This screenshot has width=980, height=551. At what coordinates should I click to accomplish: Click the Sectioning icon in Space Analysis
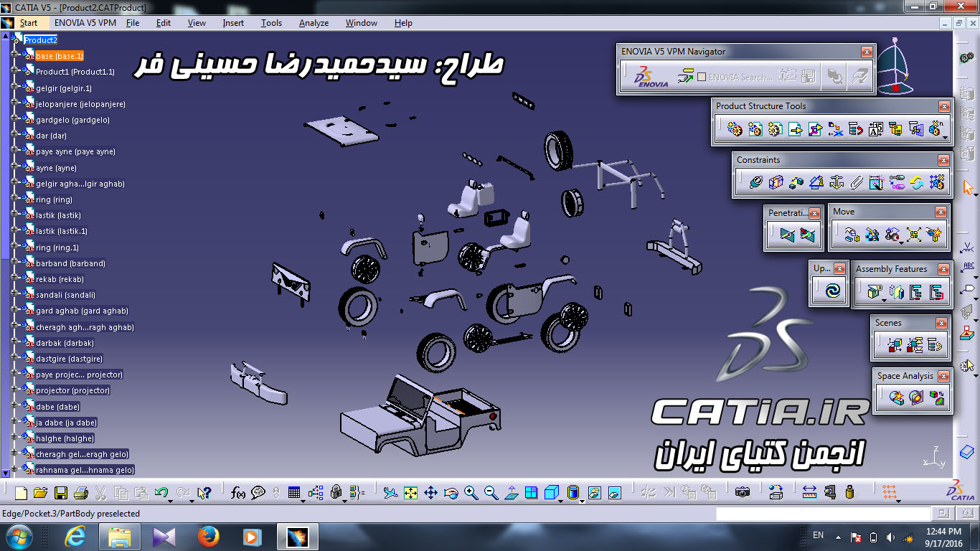click(x=916, y=397)
